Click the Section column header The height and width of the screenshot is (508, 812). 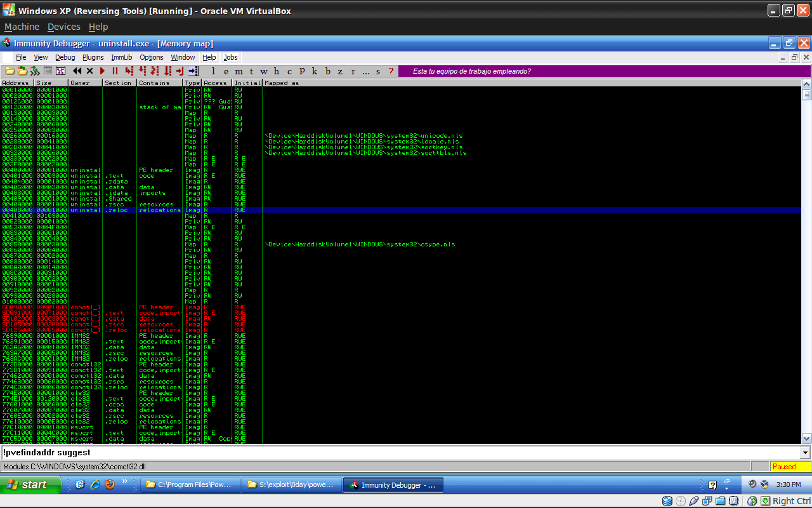click(x=119, y=83)
